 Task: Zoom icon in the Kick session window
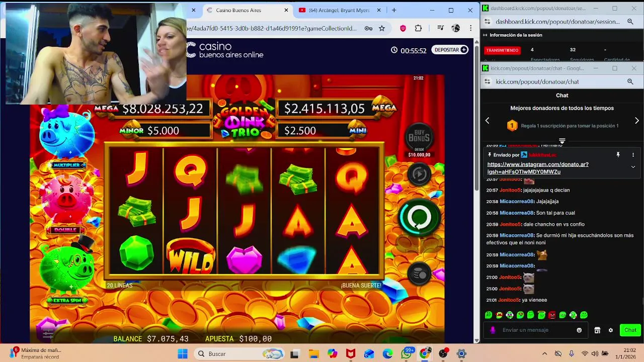(630, 22)
